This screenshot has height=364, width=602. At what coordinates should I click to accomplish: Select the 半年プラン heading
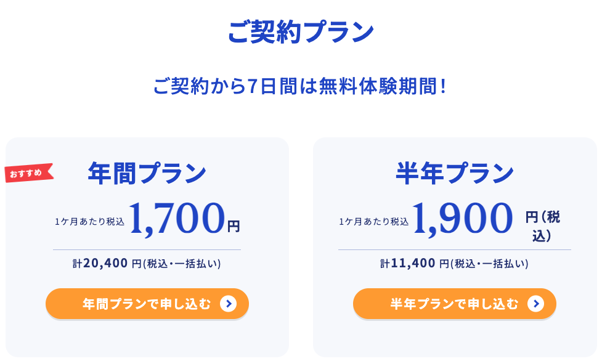click(x=455, y=173)
